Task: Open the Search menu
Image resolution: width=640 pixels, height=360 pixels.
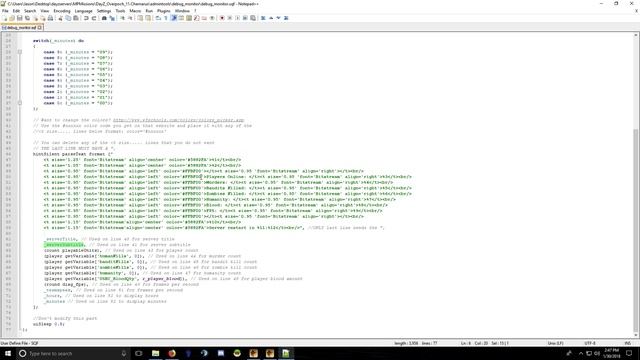Action: 30,11
